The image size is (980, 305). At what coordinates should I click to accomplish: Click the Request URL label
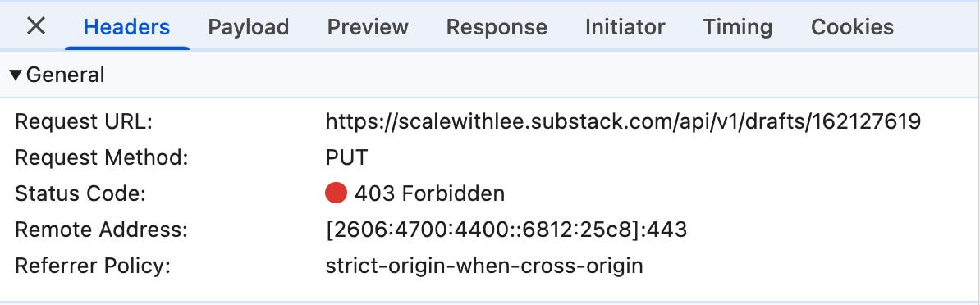click(x=84, y=121)
